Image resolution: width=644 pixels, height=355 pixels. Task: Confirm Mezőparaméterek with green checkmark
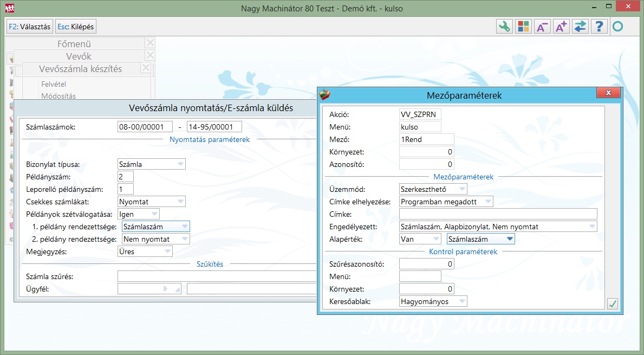click(x=613, y=304)
